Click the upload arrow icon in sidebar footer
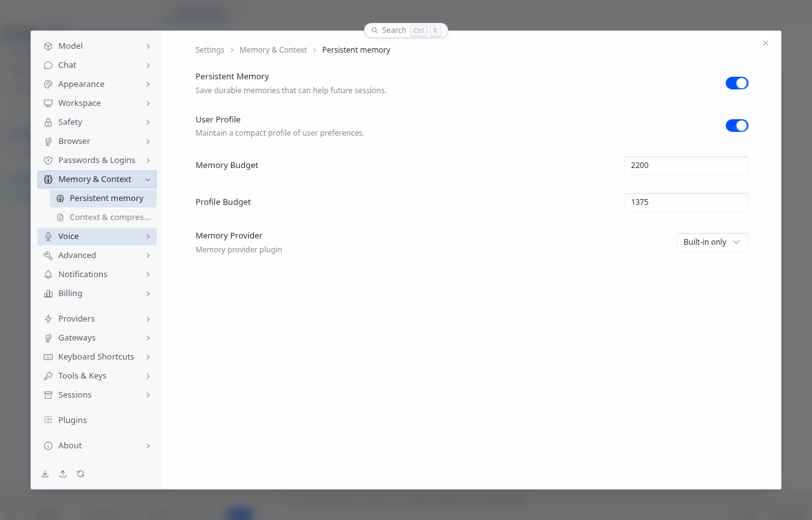Image resolution: width=812 pixels, height=520 pixels. point(63,474)
